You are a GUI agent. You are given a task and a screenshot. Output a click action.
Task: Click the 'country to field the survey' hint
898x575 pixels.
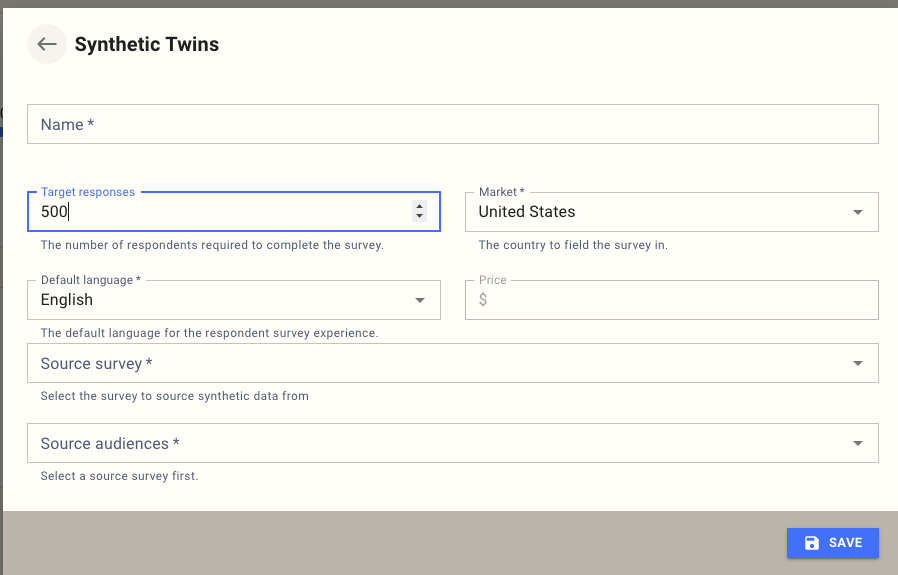pyautogui.click(x=572, y=245)
